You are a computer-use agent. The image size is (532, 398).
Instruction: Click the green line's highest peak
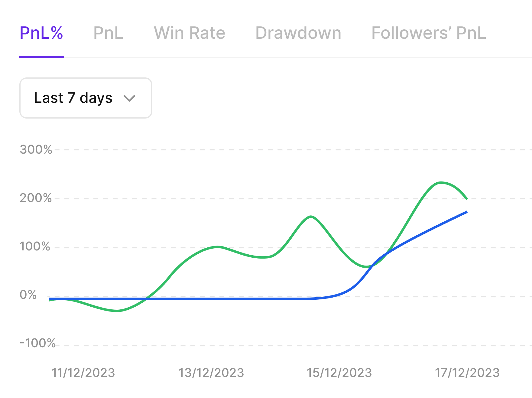coord(441,183)
